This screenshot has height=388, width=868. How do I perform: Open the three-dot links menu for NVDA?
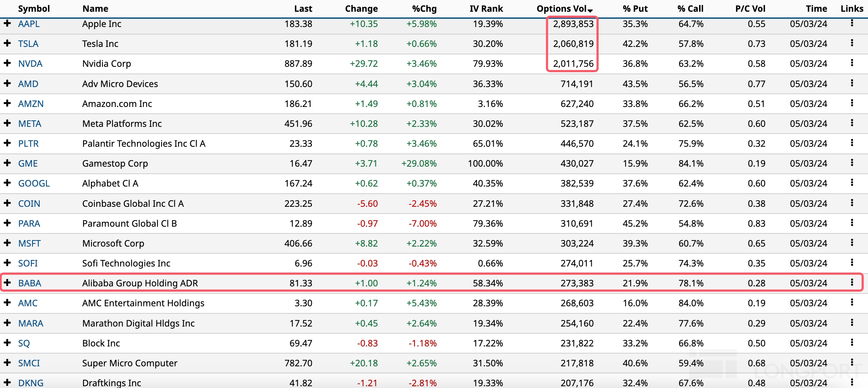coord(852,63)
